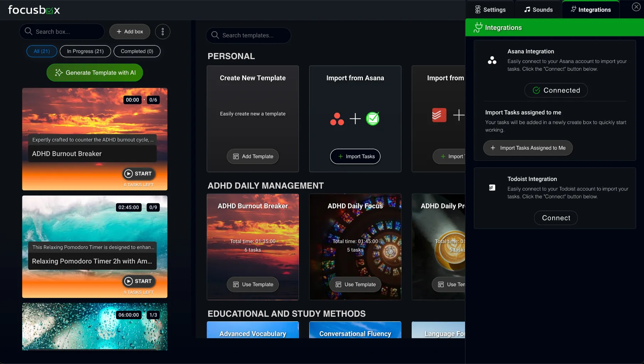Select the All (21) filter
644x364 pixels.
tap(42, 51)
